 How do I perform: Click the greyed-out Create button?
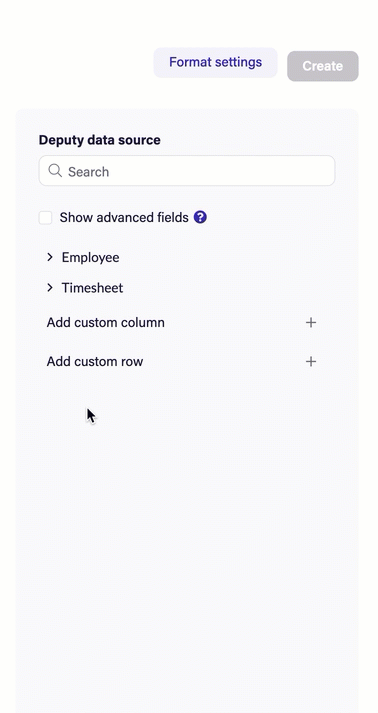point(323,66)
